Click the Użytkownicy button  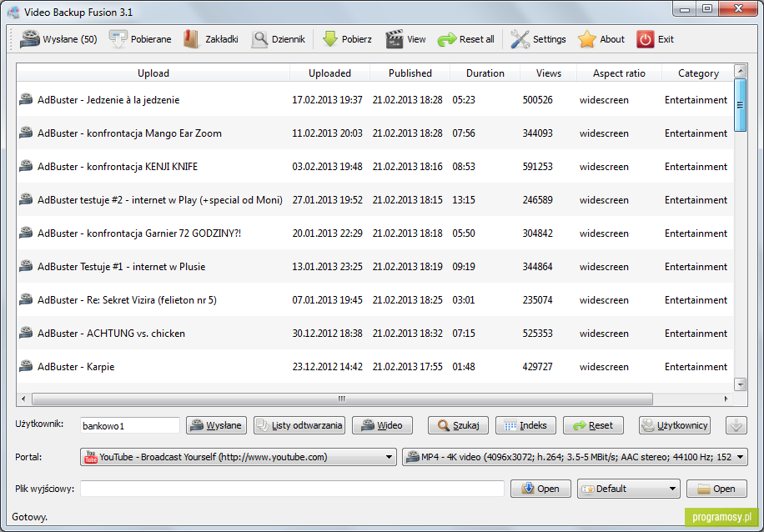675,425
